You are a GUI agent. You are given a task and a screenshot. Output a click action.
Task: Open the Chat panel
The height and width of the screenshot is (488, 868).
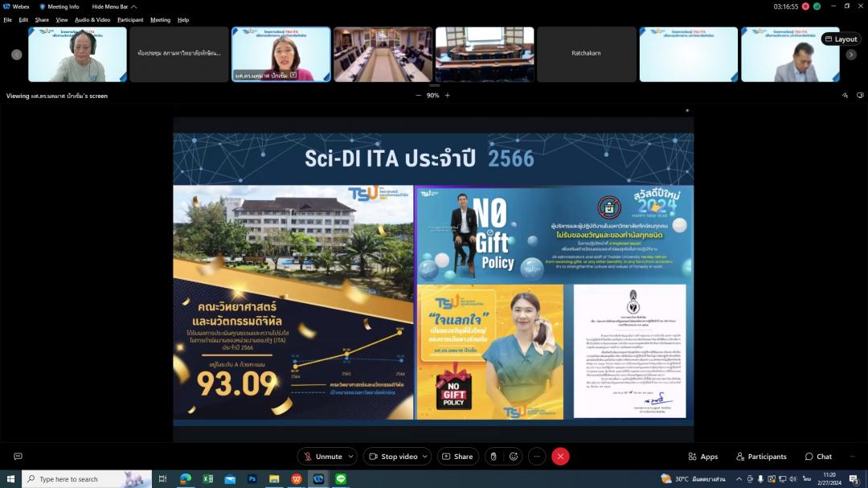pyautogui.click(x=818, y=457)
